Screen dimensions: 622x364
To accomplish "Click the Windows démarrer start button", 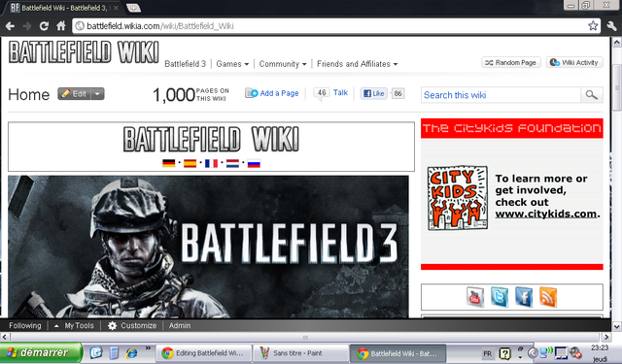I will (41, 352).
